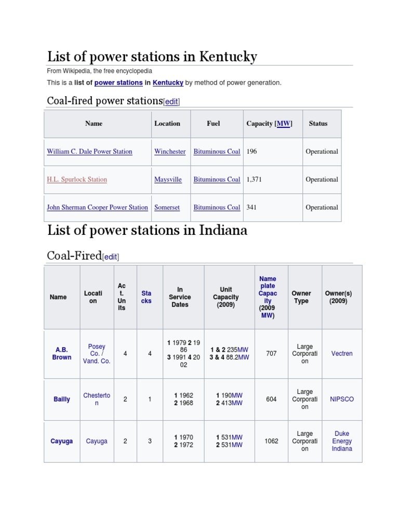Screen dimensions: 399x532
Task: Select the Owner Type header
Action: [301, 297]
